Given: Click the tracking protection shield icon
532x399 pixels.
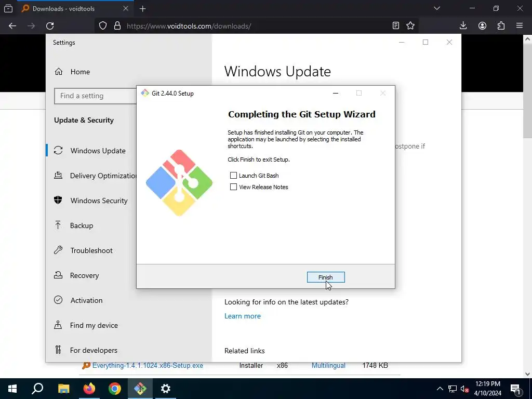Looking at the screenshot, I should tap(103, 26).
